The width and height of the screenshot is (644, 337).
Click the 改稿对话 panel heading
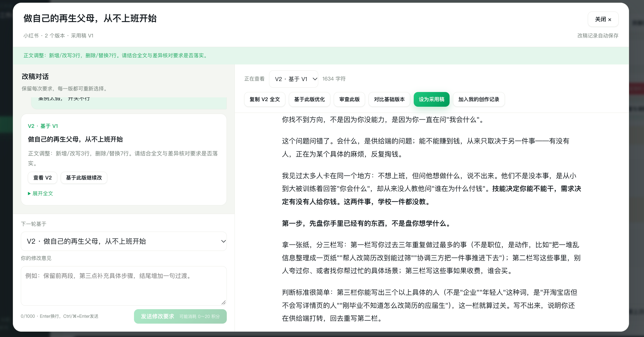pyautogui.click(x=35, y=77)
